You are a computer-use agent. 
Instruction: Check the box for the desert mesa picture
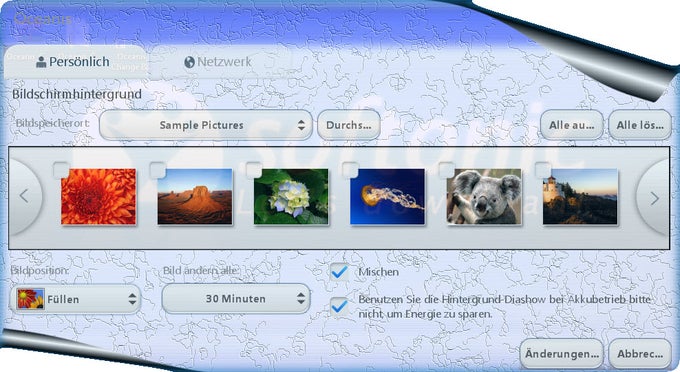click(x=157, y=169)
